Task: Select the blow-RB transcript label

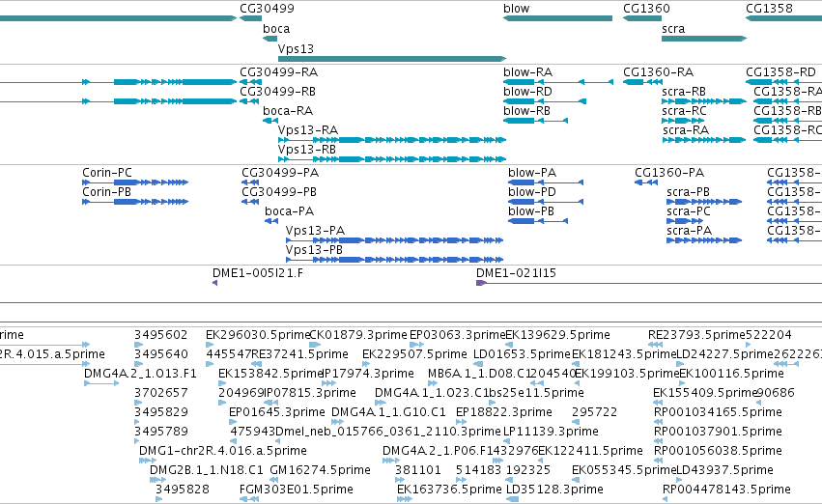Action: 526,110
